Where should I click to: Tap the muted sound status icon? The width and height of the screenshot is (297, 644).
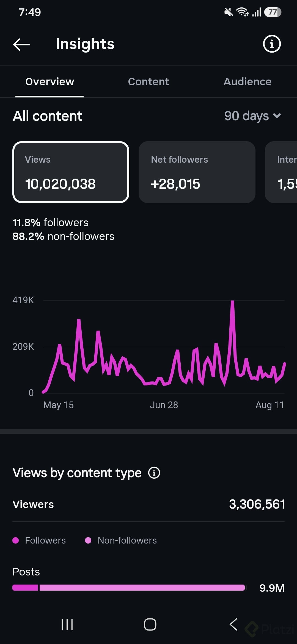pyautogui.click(x=228, y=12)
